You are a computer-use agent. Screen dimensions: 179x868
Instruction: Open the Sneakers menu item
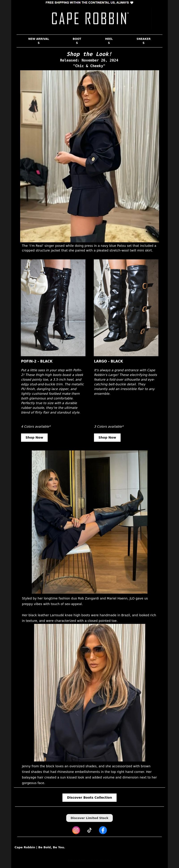point(144,41)
